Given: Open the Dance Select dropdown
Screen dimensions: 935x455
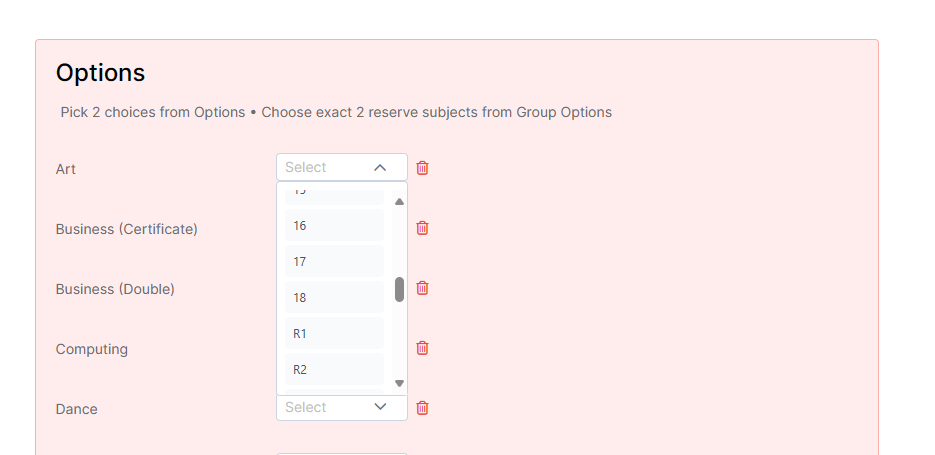Looking at the screenshot, I should (x=342, y=407).
